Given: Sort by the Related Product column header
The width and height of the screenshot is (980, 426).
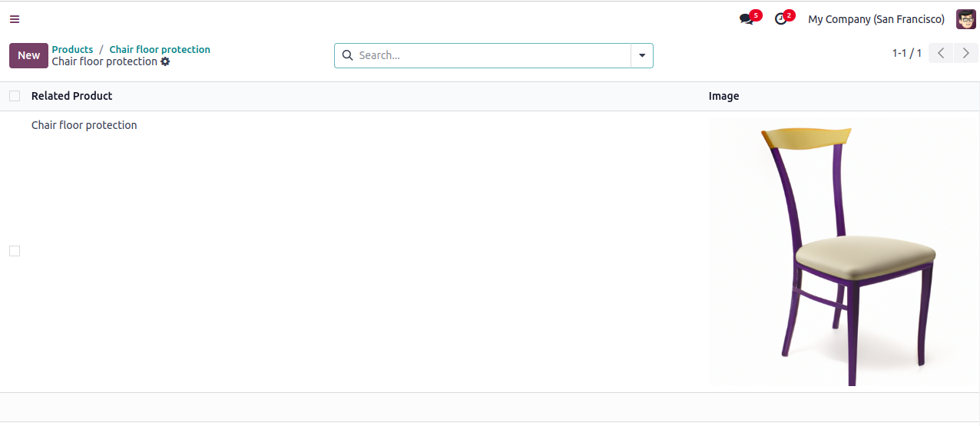Looking at the screenshot, I should (x=71, y=96).
